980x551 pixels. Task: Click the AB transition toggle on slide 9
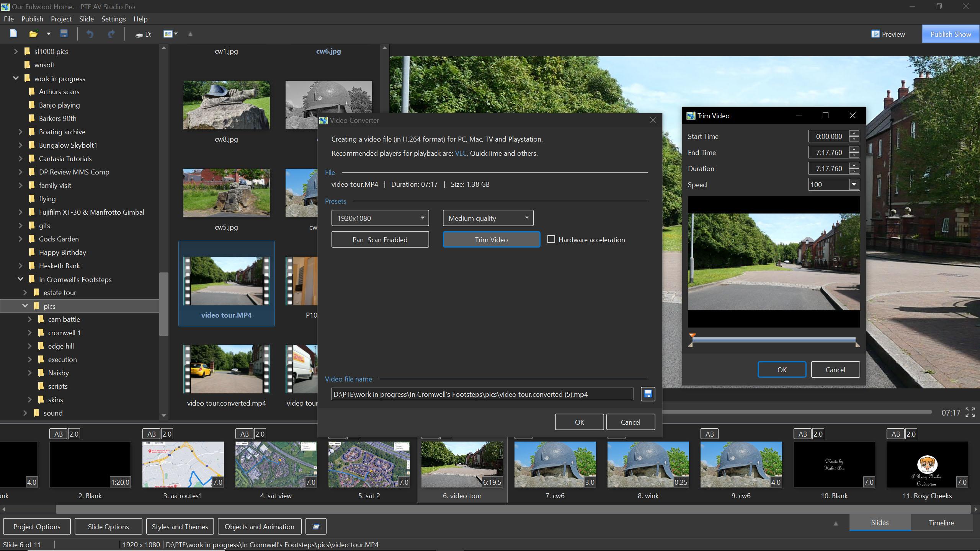(709, 434)
